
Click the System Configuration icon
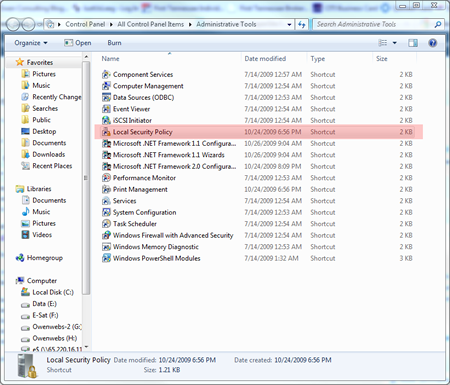click(106, 212)
